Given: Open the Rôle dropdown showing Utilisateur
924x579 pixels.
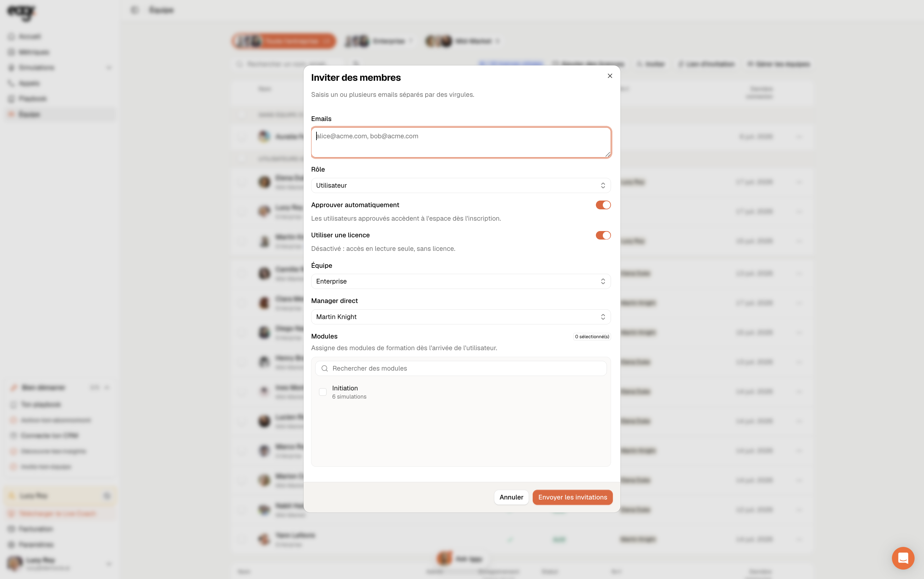Looking at the screenshot, I should 461,185.
